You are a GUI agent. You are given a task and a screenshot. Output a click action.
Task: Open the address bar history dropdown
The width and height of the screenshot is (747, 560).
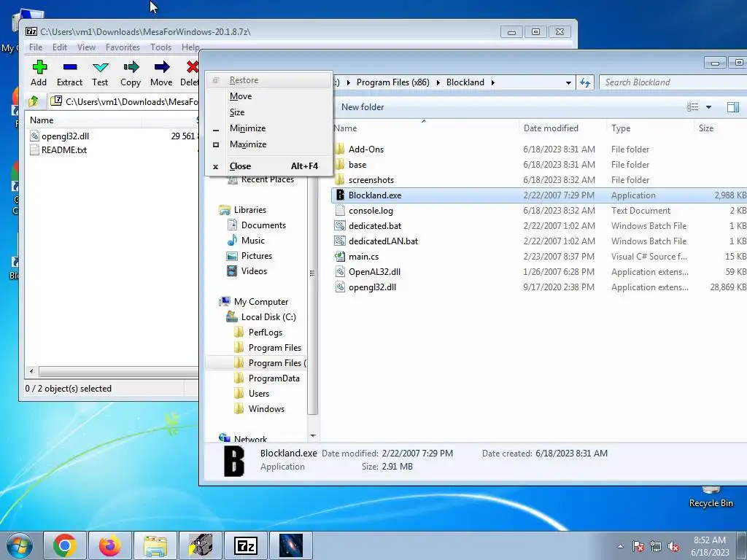tap(568, 82)
